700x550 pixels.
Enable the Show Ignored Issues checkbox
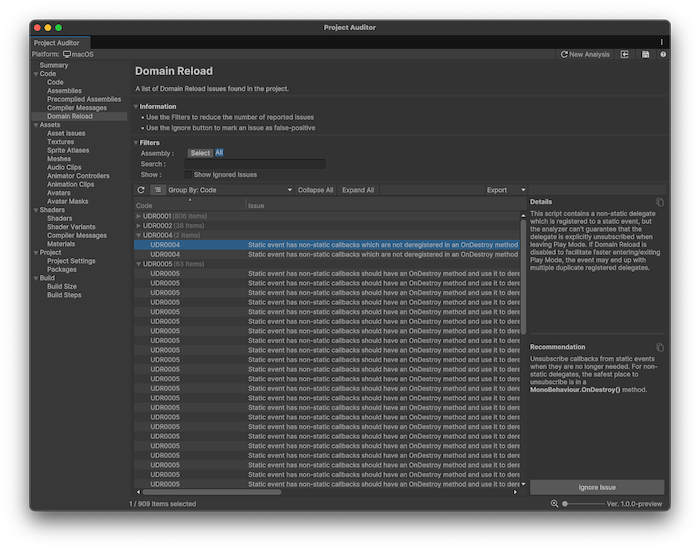(x=188, y=174)
